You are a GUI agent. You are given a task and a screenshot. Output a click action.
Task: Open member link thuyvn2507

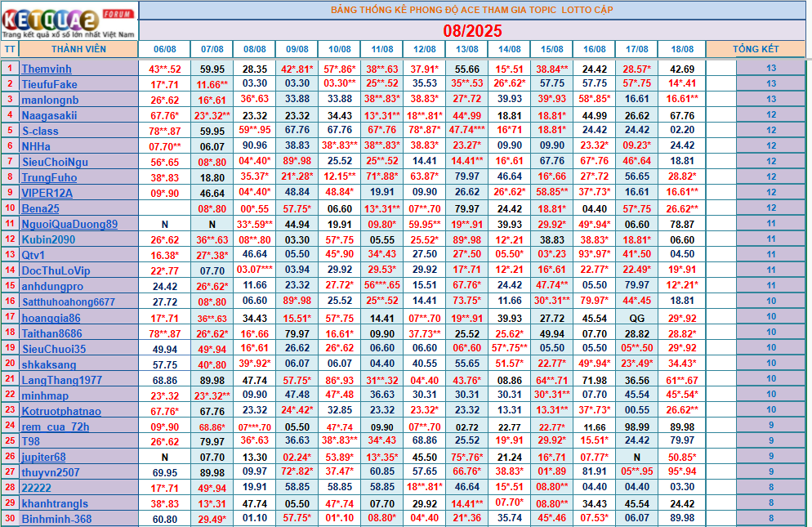51,472
